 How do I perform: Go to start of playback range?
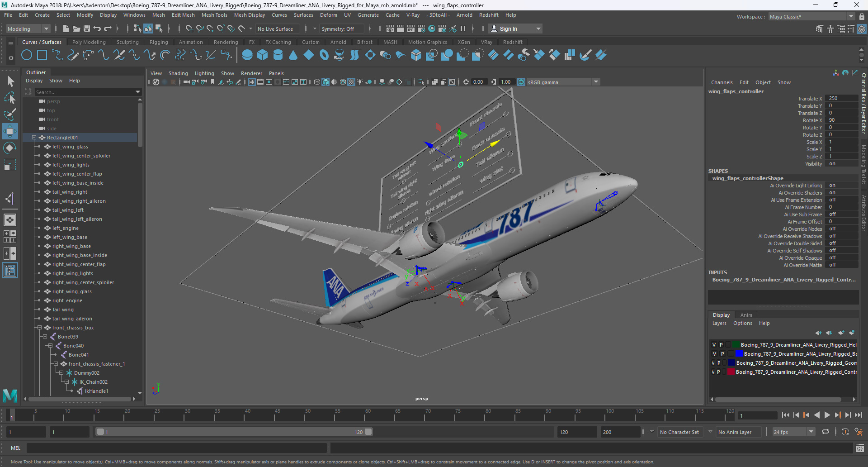pos(786,415)
